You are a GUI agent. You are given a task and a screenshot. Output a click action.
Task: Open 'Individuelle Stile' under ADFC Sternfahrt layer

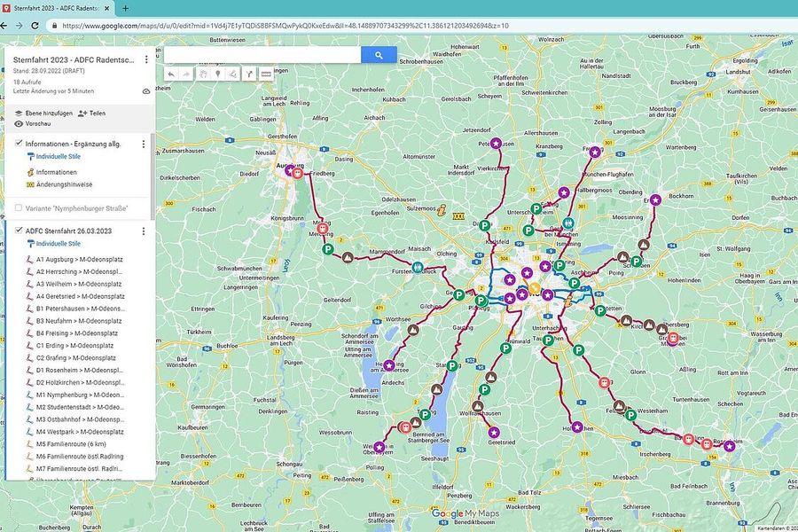54,244
